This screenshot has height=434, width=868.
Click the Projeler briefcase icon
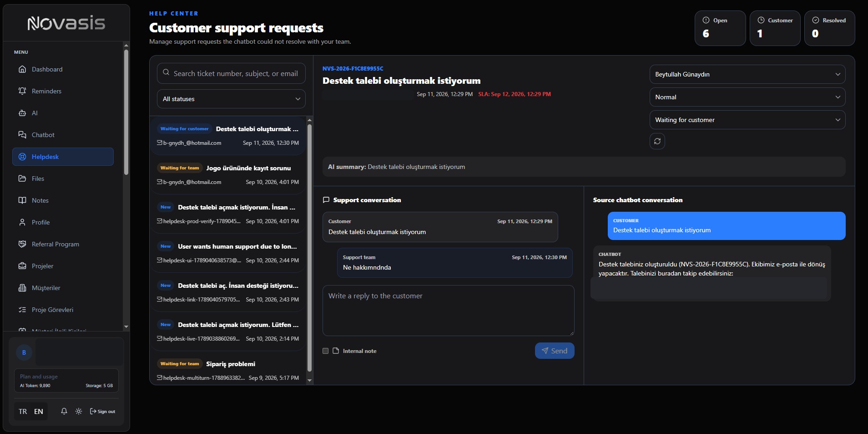[22, 266]
